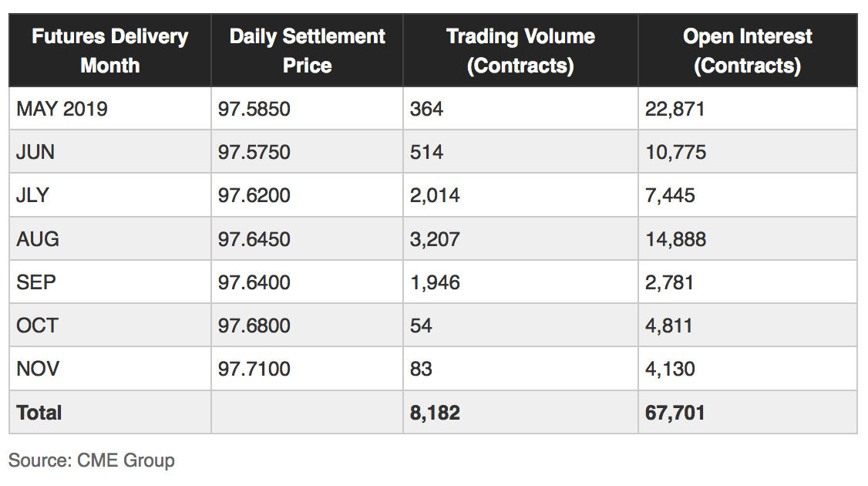
Task: Click SEP open interest value 2,781
Action: tap(669, 282)
